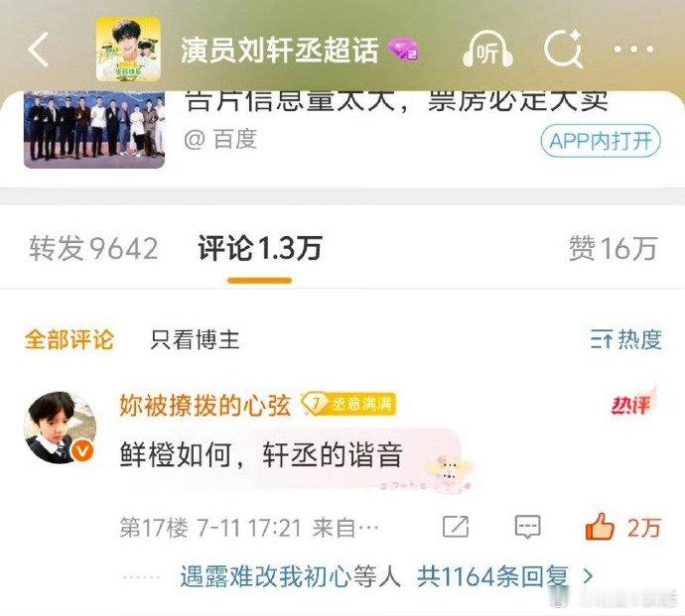
Task: Open the group photo article thumbnail
Action: click(94, 130)
